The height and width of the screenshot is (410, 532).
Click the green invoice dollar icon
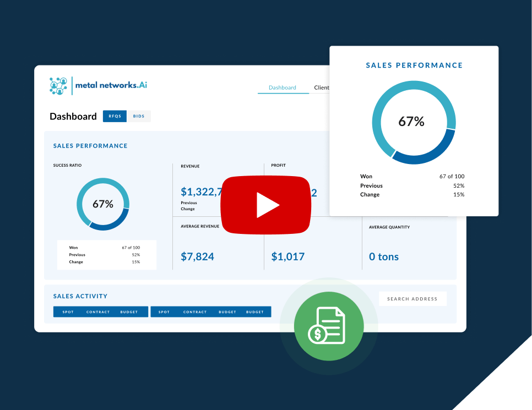[328, 326]
